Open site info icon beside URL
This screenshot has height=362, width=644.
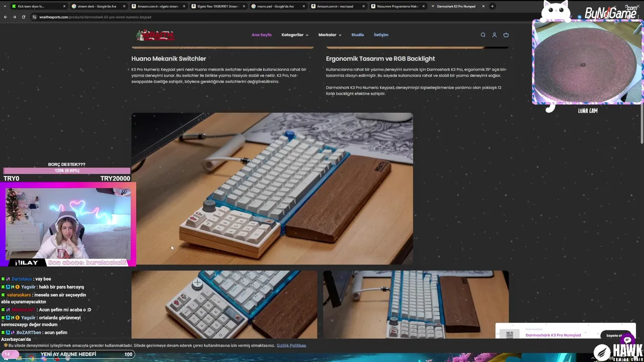tap(34, 17)
